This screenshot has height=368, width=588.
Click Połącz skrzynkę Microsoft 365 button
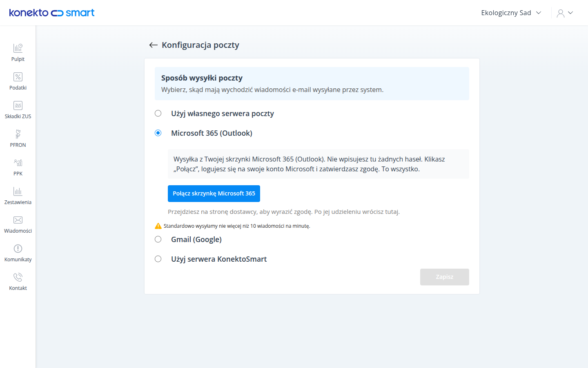[214, 193]
